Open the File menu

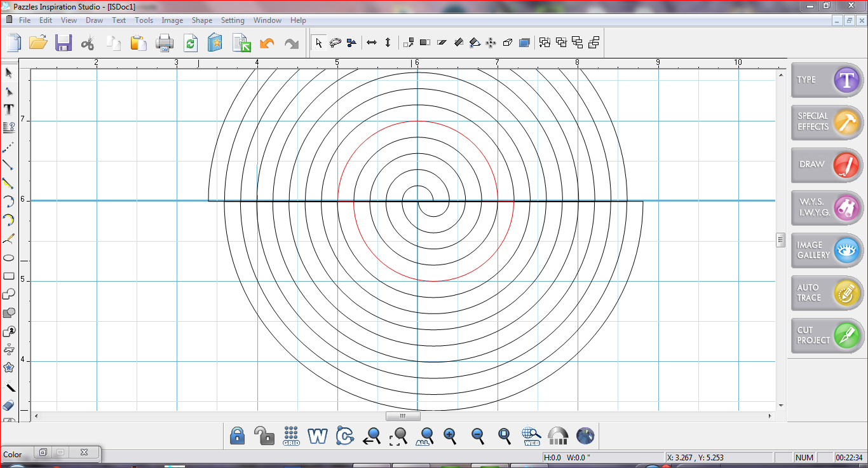click(25, 20)
